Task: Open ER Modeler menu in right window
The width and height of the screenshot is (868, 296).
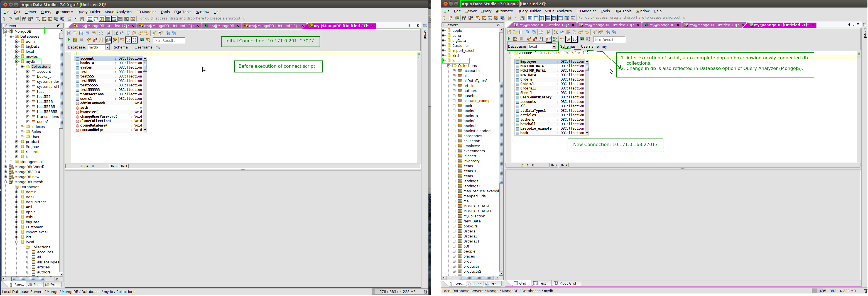Action: [586, 11]
